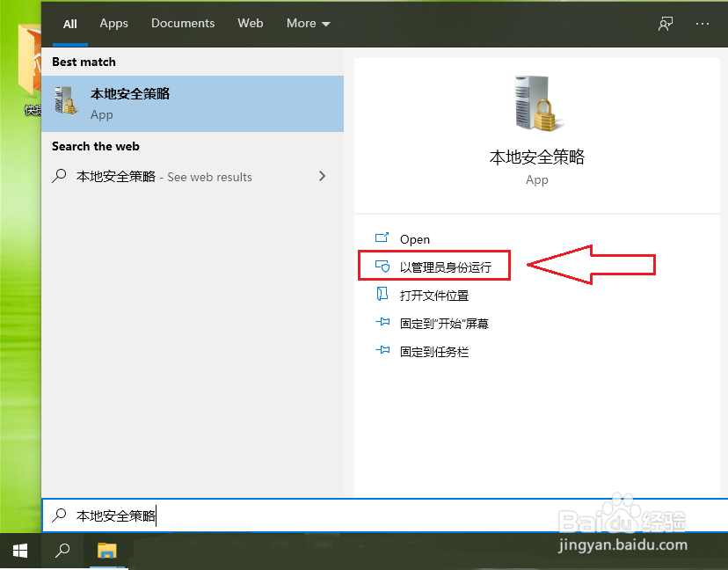Viewport: 728px width, 570px height.
Task: Select the Best match 本地安全策略 result
Action: [x=193, y=103]
